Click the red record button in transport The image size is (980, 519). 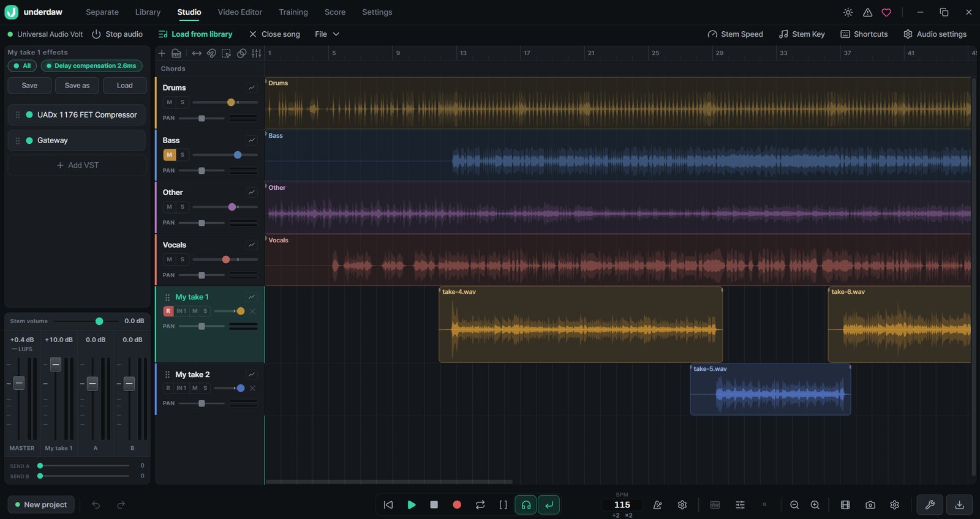[457, 505]
